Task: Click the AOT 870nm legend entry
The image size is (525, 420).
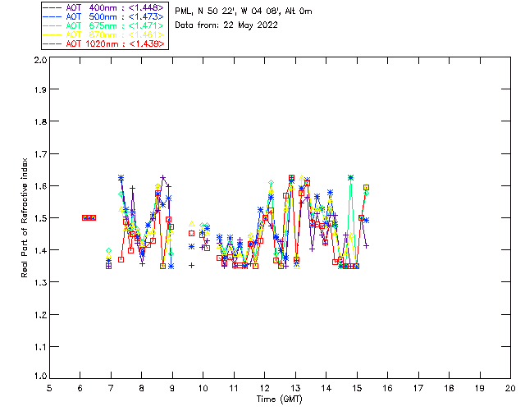Action: click(x=105, y=34)
